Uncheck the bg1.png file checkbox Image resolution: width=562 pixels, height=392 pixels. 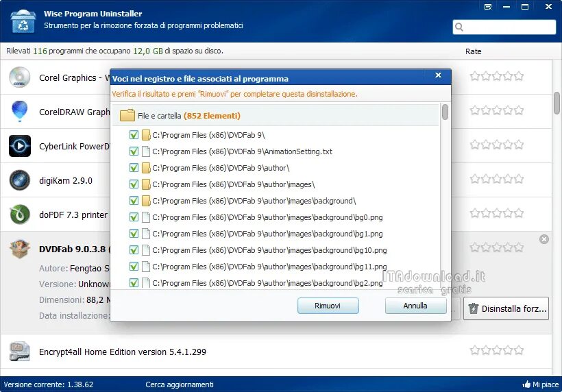(x=134, y=234)
